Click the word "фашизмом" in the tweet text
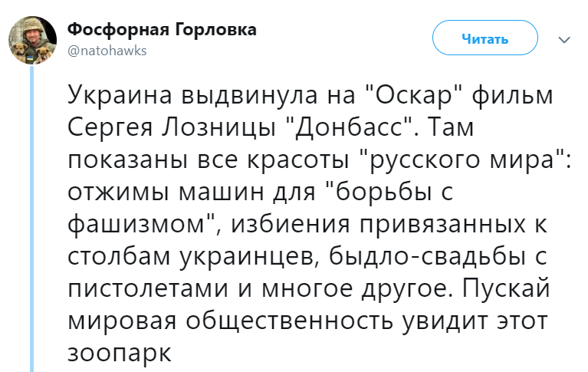This screenshot has width=588, height=372. tap(137, 225)
